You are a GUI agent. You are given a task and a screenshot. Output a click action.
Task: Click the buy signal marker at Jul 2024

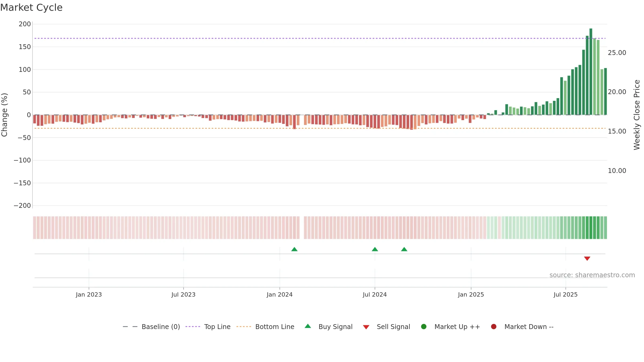pos(375,249)
